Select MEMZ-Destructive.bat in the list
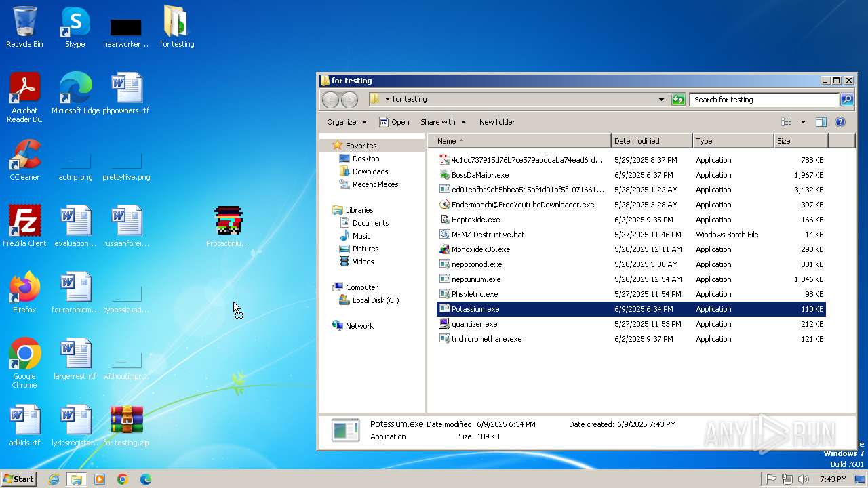Screen dimensions: 868x488 click(631, 235)
